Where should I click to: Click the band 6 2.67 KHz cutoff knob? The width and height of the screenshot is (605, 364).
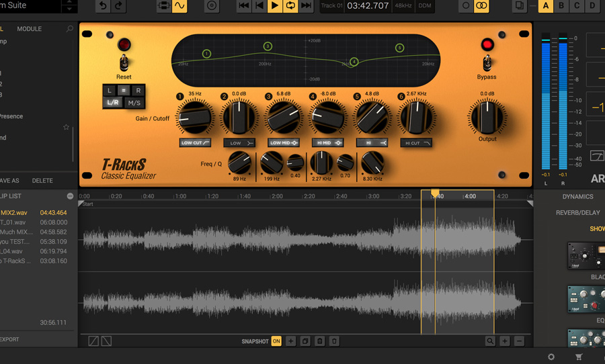pyautogui.click(x=416, y=118)
